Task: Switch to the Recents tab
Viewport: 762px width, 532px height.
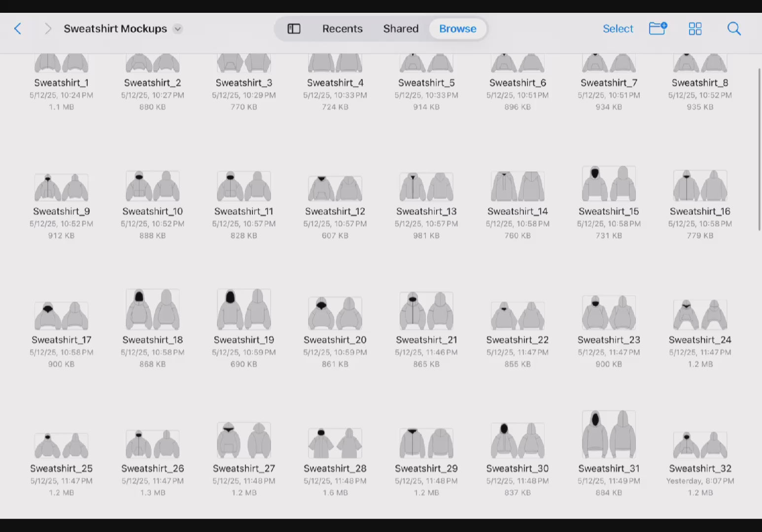Action: point(342,29)
